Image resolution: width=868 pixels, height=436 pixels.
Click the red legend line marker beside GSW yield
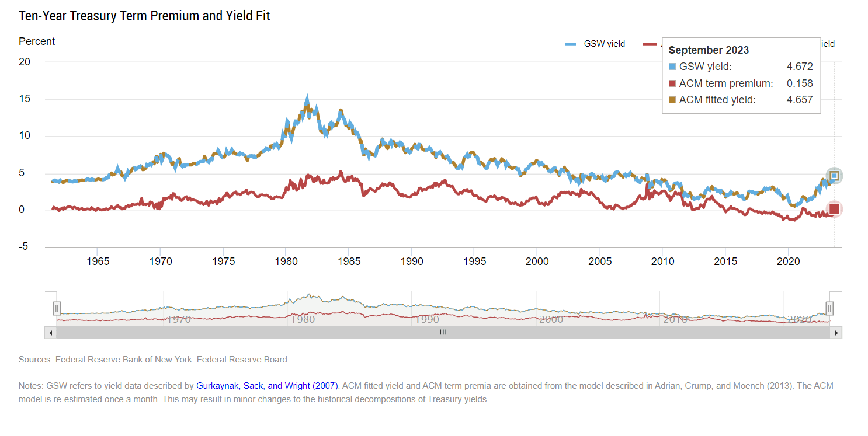650,43
